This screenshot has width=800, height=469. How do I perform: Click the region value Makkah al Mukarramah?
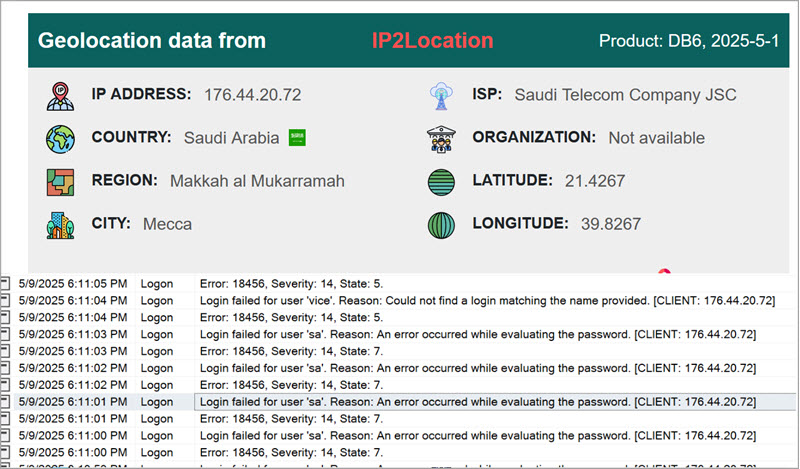(257, 181)
